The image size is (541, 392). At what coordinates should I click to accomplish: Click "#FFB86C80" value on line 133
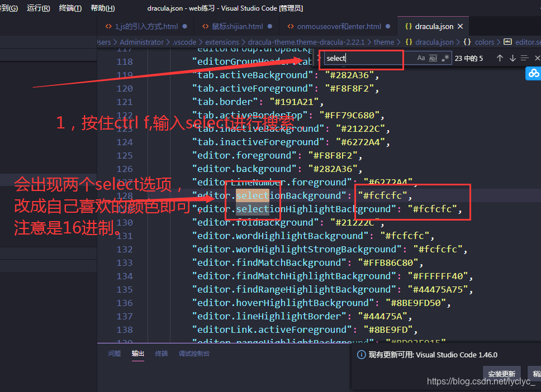coord(388,262)
